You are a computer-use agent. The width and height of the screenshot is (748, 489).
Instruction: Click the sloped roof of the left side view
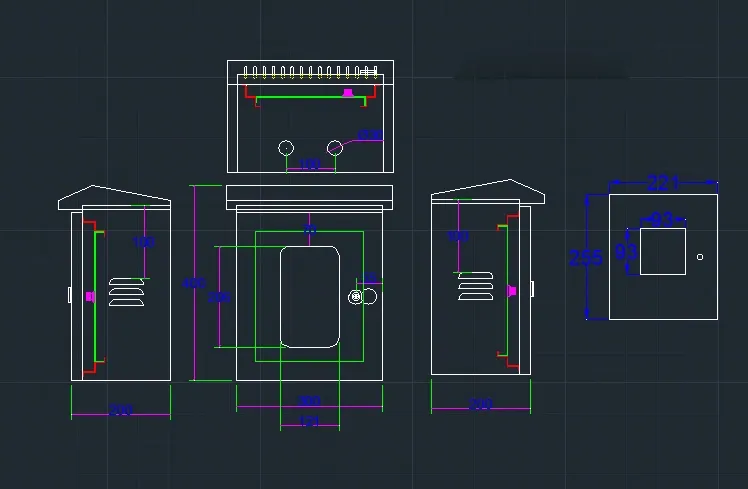(x=115, y=195)
